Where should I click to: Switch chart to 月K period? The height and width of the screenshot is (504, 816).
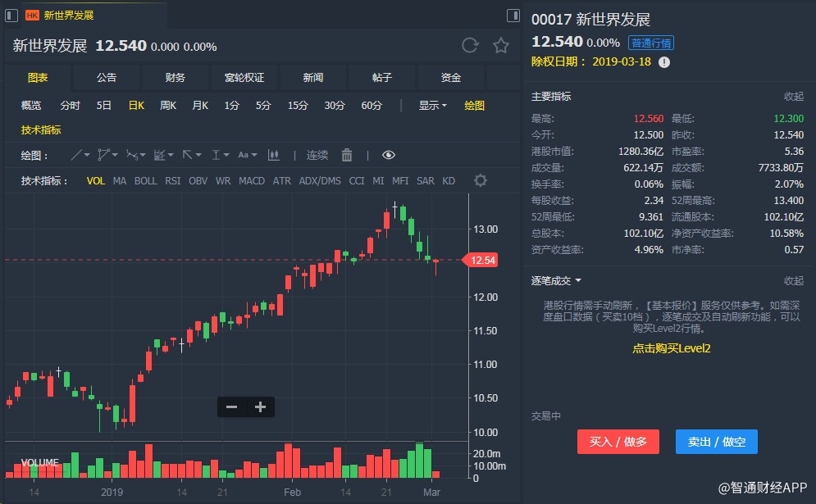click(200, 106)
